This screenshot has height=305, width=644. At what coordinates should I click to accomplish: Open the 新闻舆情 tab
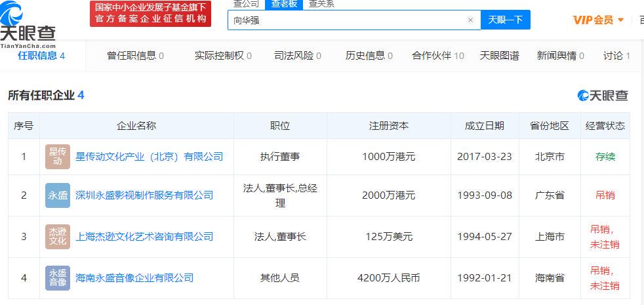[x=560, y=56]
